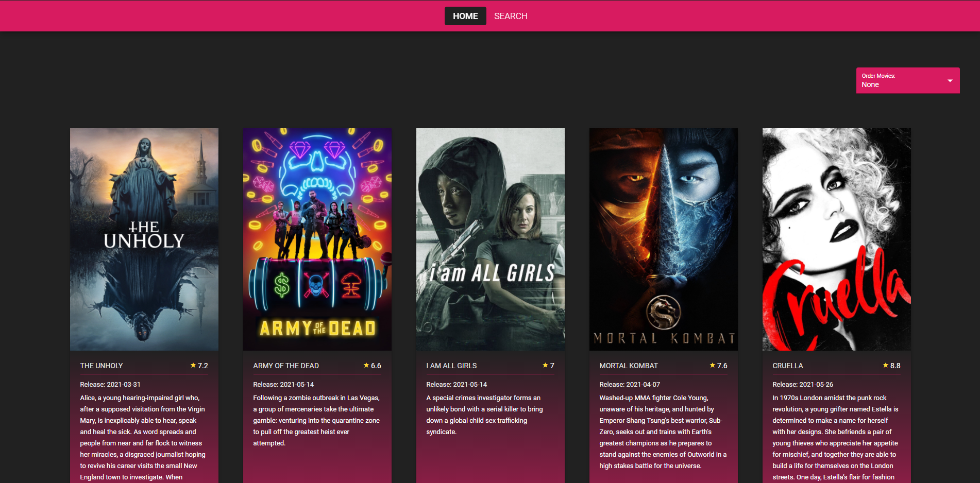Image resolution: width=980 pixels, height=483 pixels.
Task: Open the HOME tab in the navigation bar
Action: 465,16
